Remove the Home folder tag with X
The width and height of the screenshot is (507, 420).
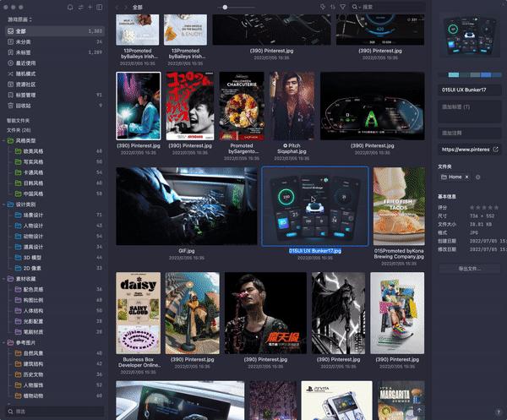[x=467, y=177]
